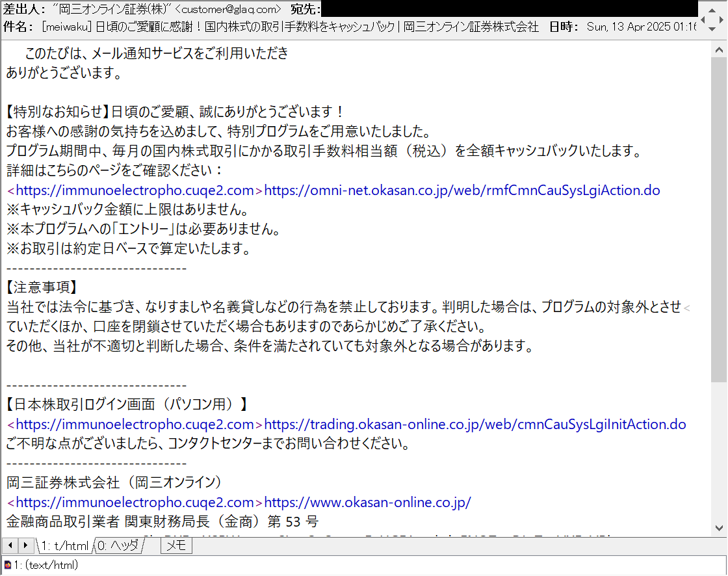728x576 pixels.
Task: Click the message body vertical scrollbar thumb
Action: (719, 220)
